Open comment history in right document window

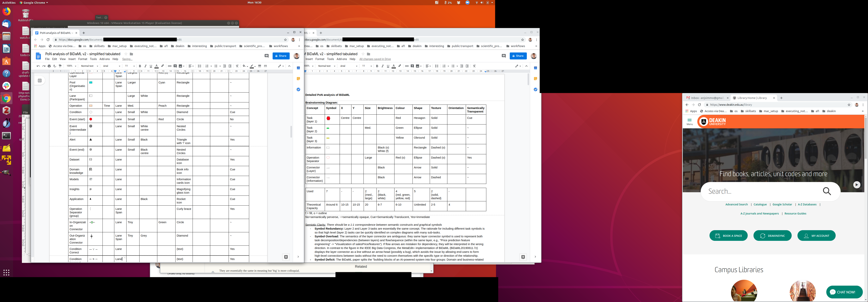click(504, 56)
